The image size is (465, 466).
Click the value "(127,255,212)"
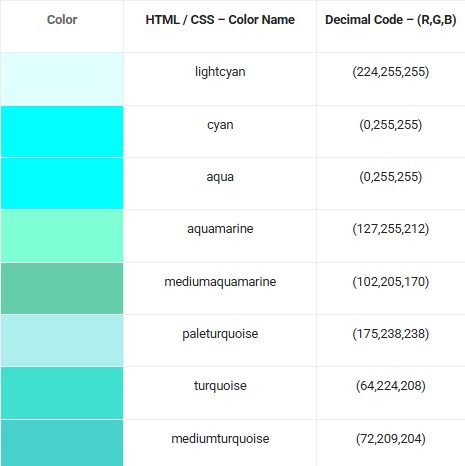pos(391,229)
